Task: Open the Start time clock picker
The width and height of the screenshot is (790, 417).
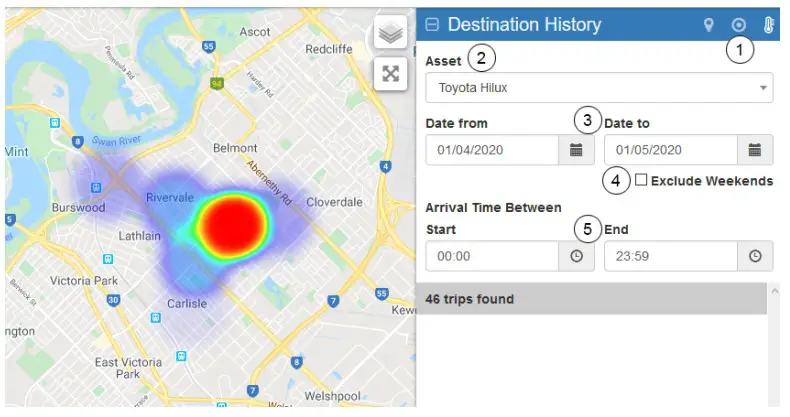Action: 576,256
